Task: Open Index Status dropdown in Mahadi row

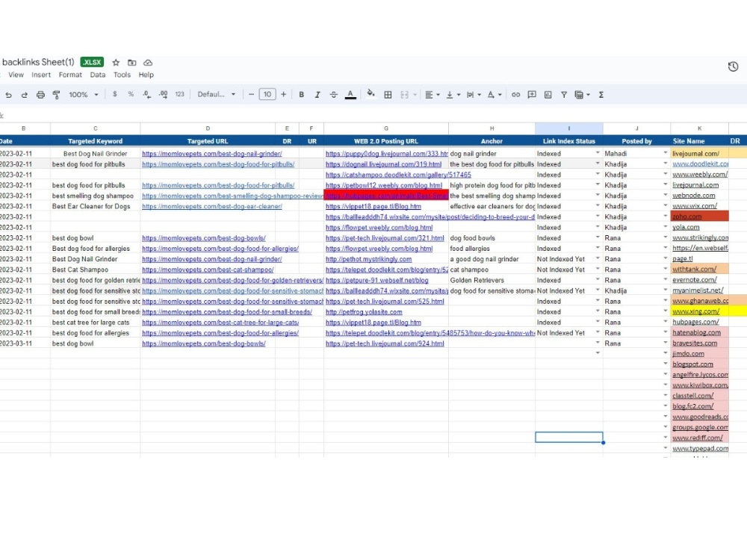Action: point(598,153)
